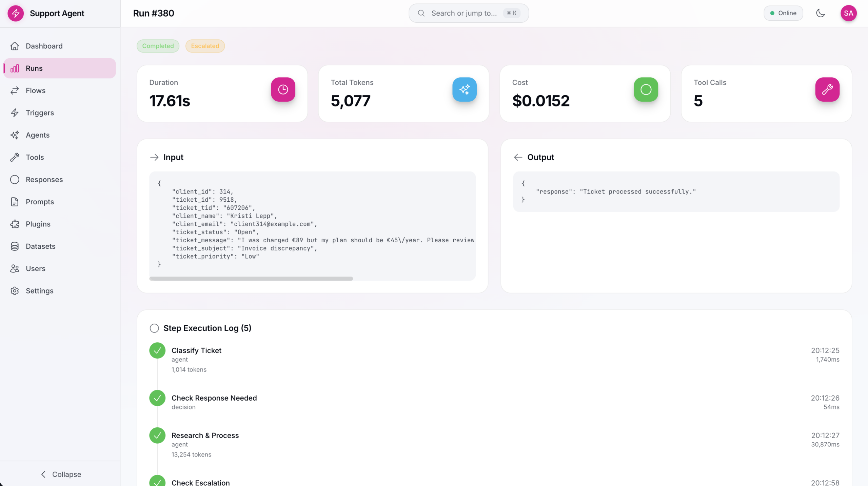The image size is (868, 486).
Task: Click the Agents sparkle icon
Action: coord(15,135)
